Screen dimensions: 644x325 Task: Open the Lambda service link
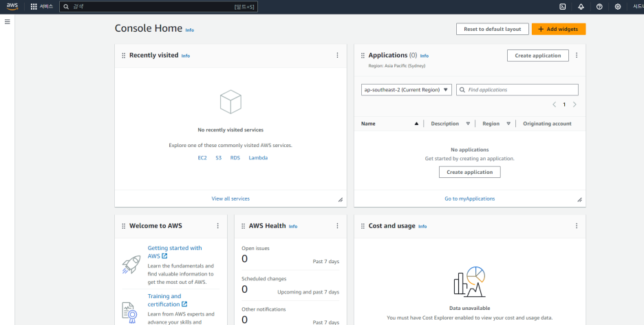[258, 157]
